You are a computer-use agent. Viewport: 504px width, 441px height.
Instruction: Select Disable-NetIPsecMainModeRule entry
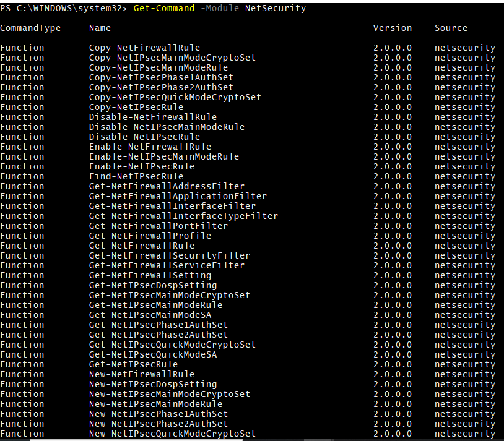167,127
